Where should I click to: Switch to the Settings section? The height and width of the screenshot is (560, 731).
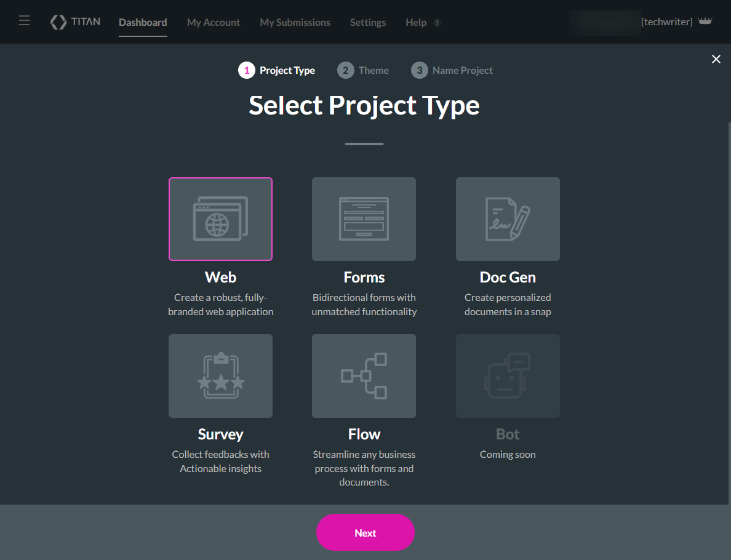pyautogui.click(x=367, y=22)
